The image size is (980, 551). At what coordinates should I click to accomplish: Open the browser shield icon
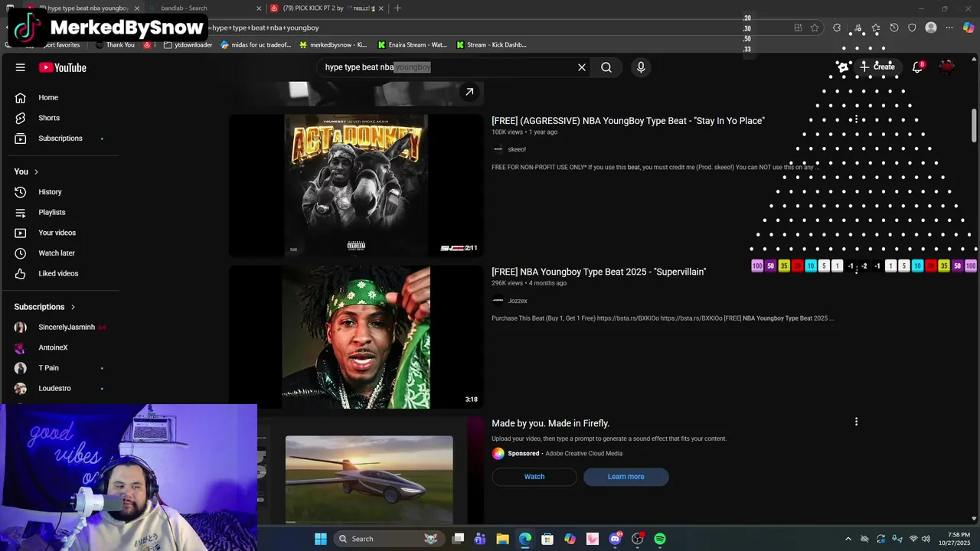[912, 28]
